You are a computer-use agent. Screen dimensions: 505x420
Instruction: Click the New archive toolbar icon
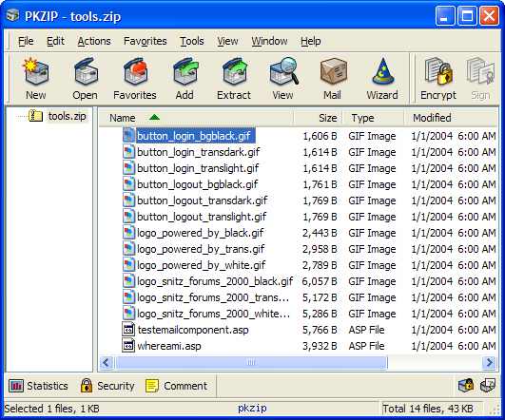(x=36, y=73)
